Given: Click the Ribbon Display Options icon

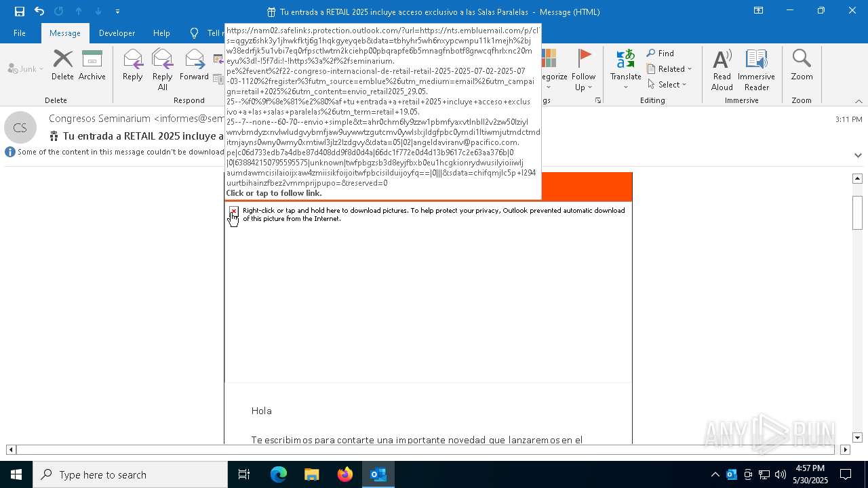Looking at the screenshot, I should pyautogui.click(x=758, y=11).
